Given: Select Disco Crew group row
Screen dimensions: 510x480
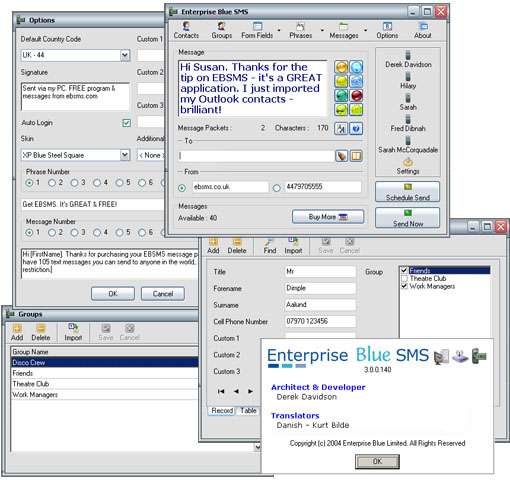Looking at the screenshot, I should 104,362.
